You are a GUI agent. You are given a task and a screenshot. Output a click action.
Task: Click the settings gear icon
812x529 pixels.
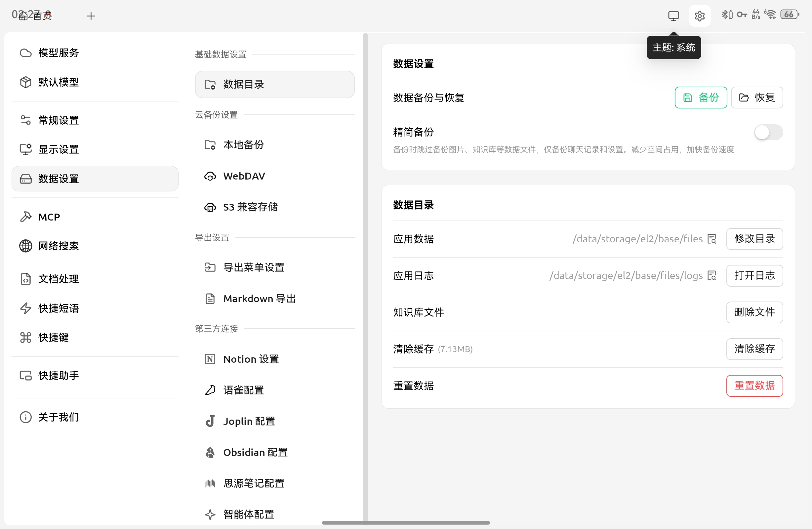click(699, 16)
